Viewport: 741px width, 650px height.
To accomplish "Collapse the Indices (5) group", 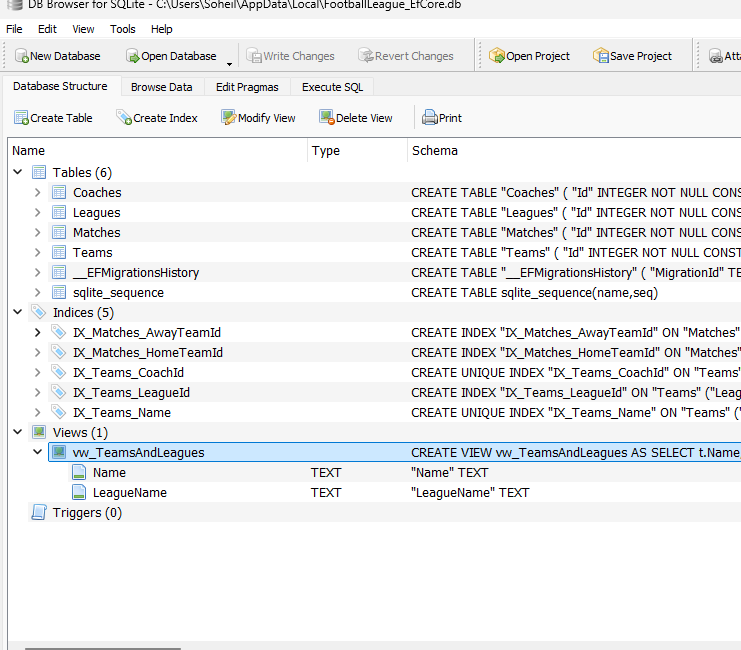I will [18, 312].
